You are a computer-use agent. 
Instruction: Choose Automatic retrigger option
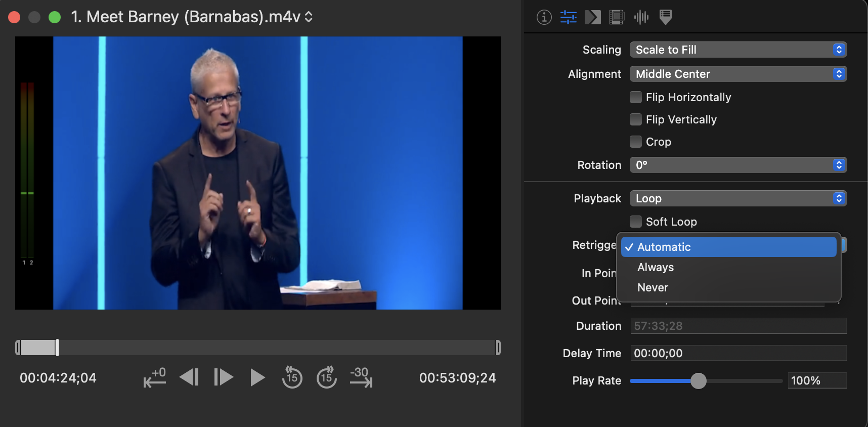pos(728,247)
